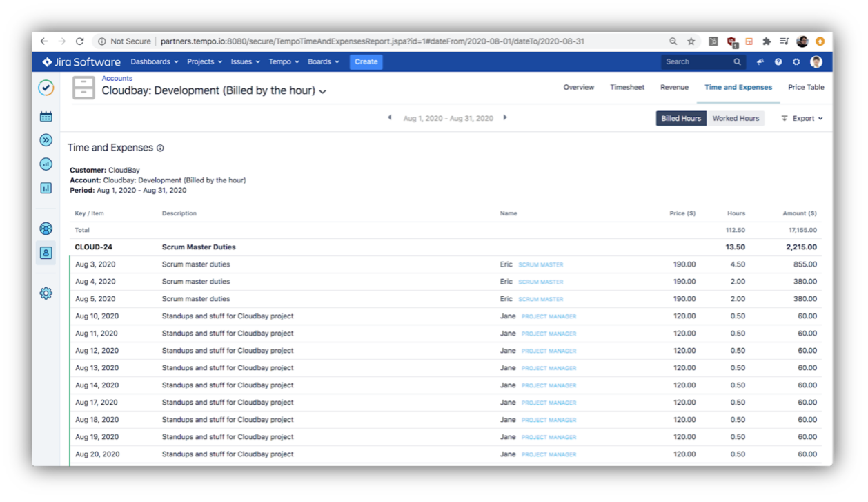Go to the next period with the right arrow

[505, 118]
